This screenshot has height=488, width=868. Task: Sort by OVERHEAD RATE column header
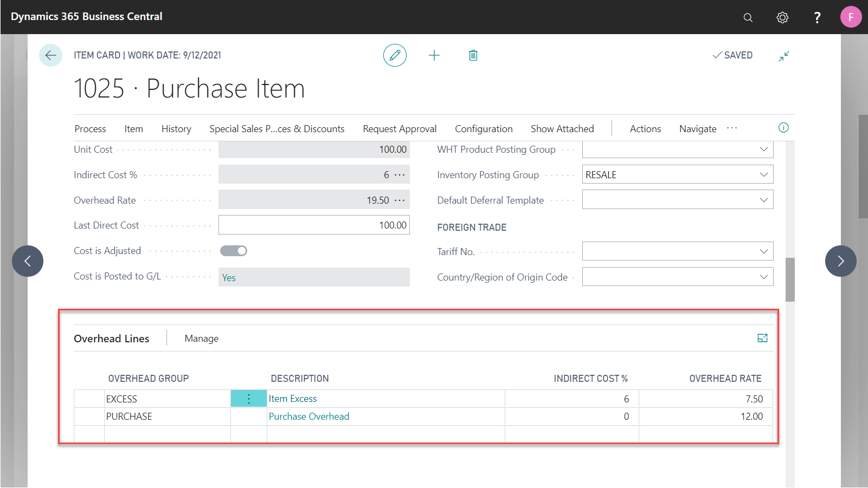[x=725, y=379]
